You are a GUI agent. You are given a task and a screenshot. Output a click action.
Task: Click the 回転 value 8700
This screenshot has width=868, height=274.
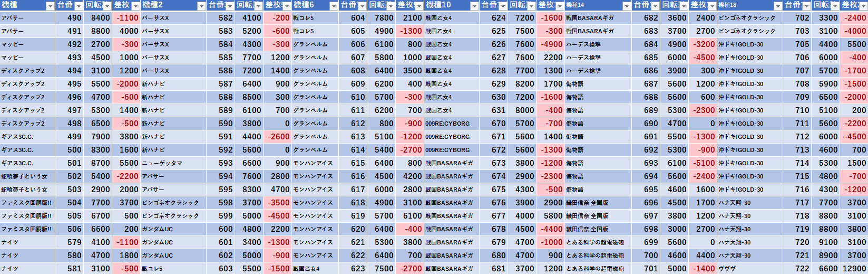point(97,163)
